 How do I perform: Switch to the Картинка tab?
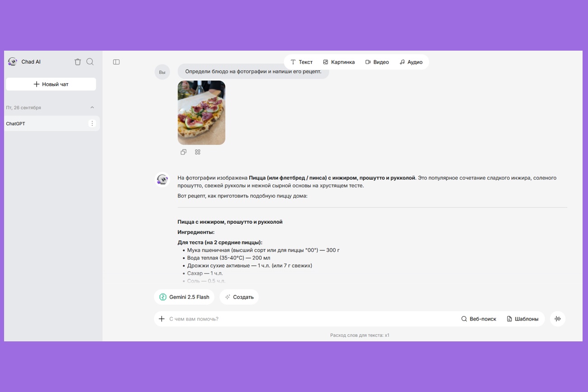pyautogui.click(x=339, y=62)
